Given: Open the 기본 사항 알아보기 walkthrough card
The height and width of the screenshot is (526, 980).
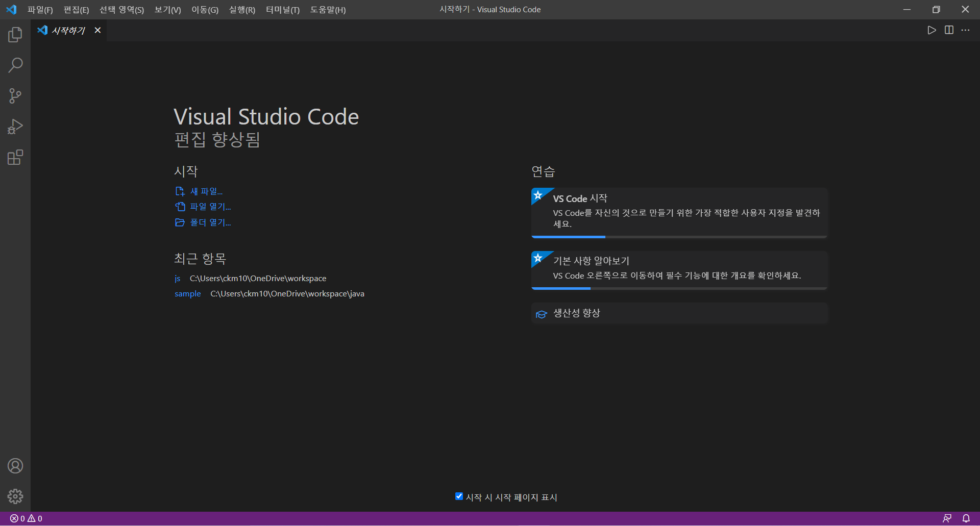Looking at the screenshot, I should [679, 270].
